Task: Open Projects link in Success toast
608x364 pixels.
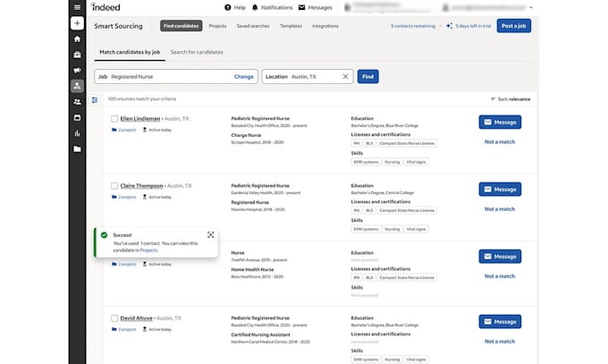Action: (148, 250)
